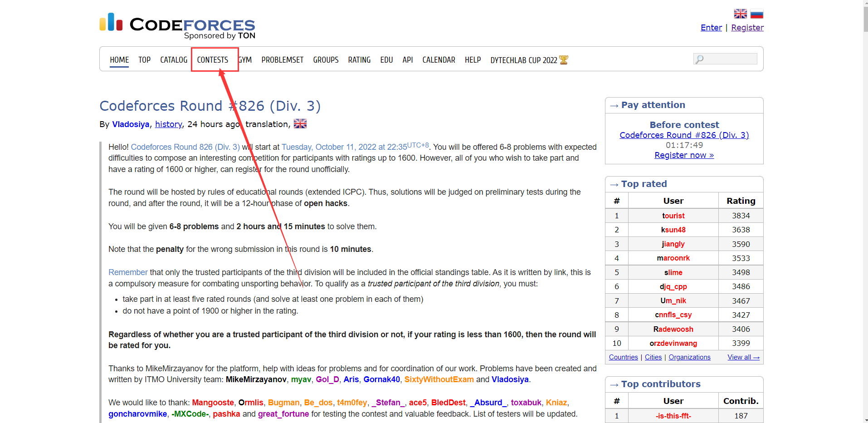Open Bugman's profile link
Viewport: 868px width, 423px height.
coord(283,403)
